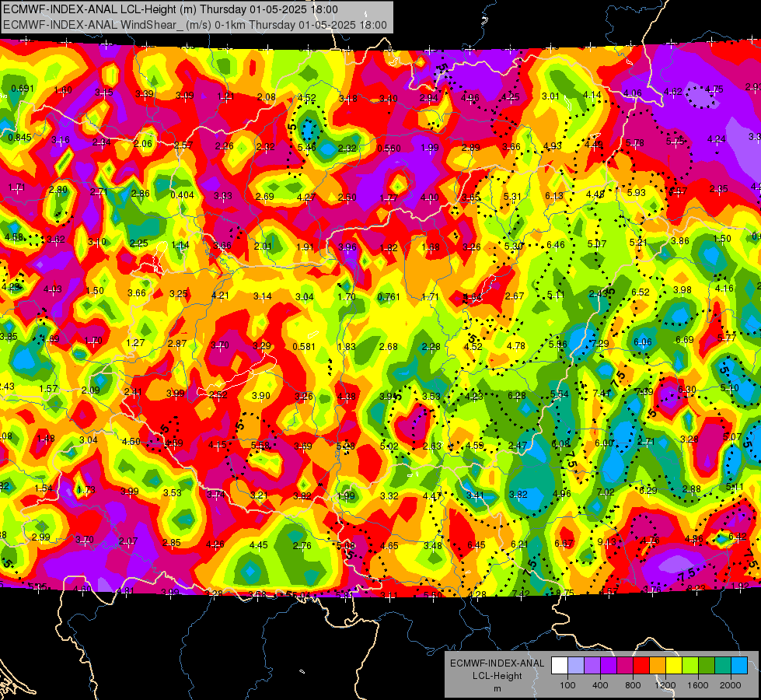This screenshot has height=700, width=761.
Task: Click the wind shear value 6.06
Action: click(643, 342)
